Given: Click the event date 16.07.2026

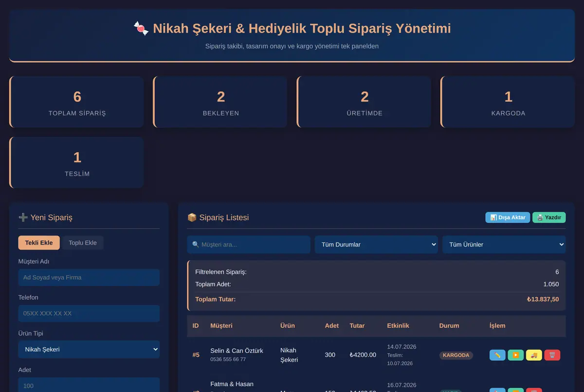Looking at the screenshot, I should coord(401,385).
